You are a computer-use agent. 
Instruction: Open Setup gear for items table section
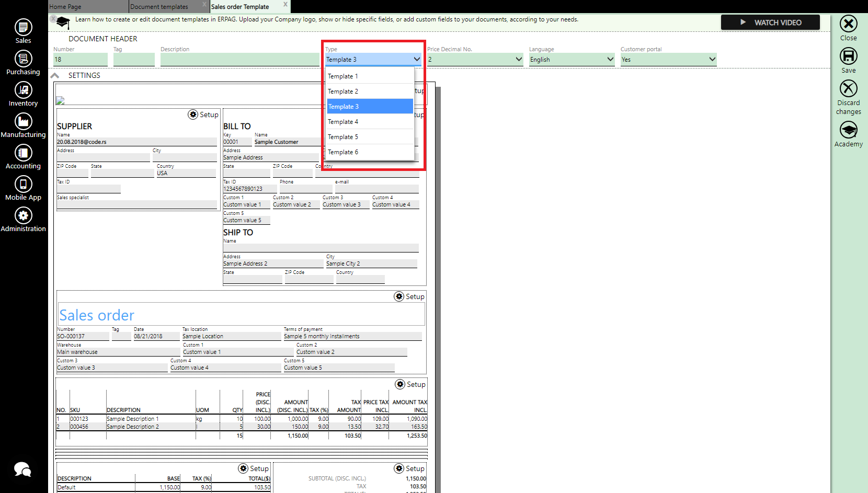pyautogui.click(x=400, y=384)
